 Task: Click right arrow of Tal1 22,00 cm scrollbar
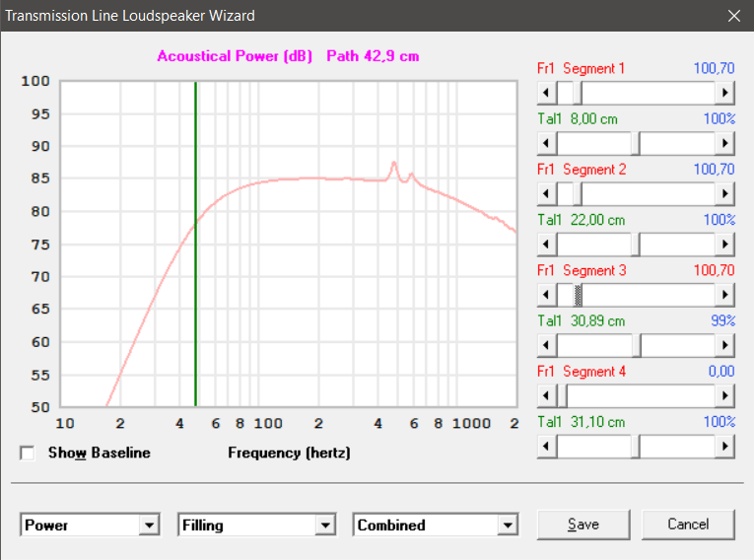pyautogui.click(x=724, y=245)
